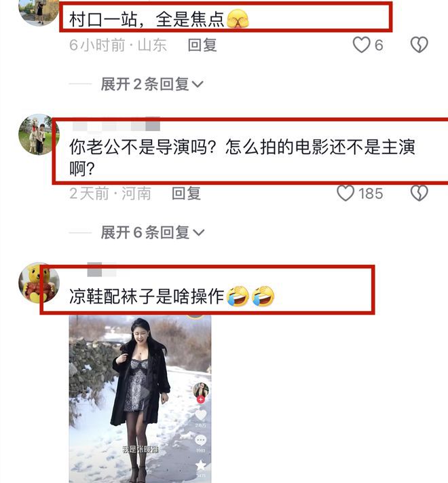Tap comment bubble icon inside attached image
Image resolution: width=448 pixels, height=483 pixels.
pyautogui.click(x=201, y=440)
